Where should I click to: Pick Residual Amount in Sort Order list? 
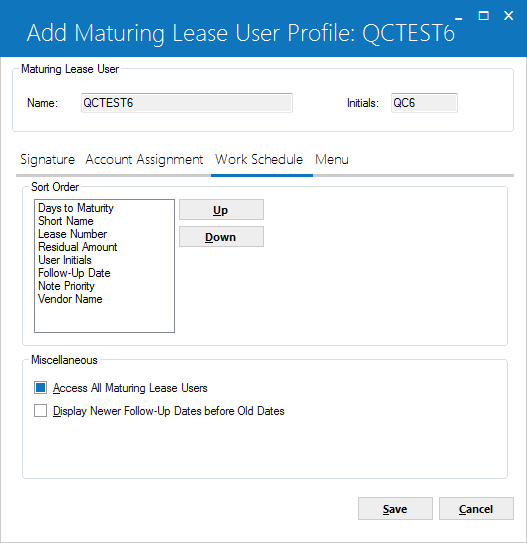coord(78,247)
